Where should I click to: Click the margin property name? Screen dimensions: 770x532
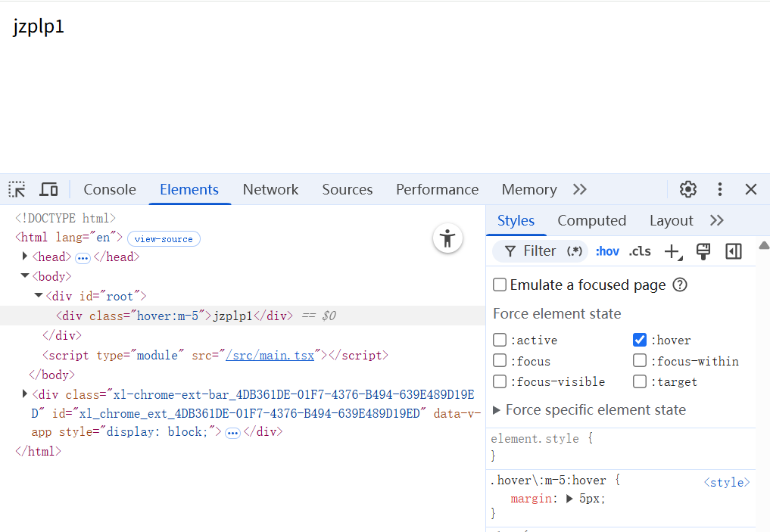531,499
